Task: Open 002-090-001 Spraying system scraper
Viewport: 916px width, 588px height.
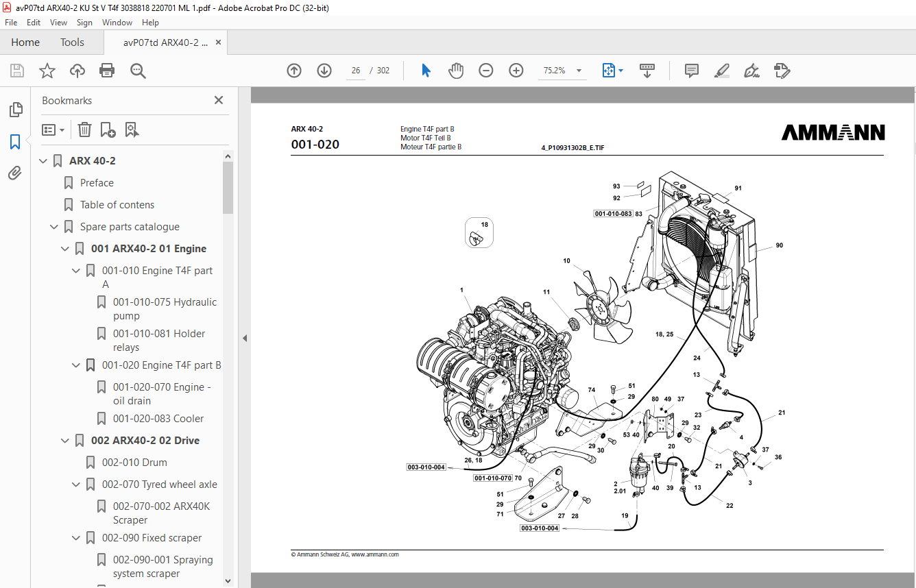Action: (x=162, y=567)
